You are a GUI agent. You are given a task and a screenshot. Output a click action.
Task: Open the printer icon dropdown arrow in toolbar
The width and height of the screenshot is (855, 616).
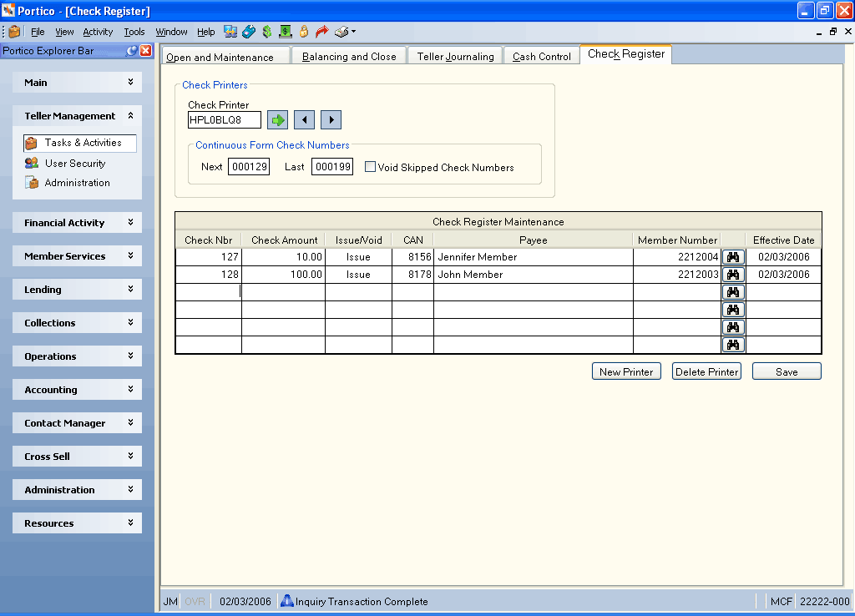[354, 32]
